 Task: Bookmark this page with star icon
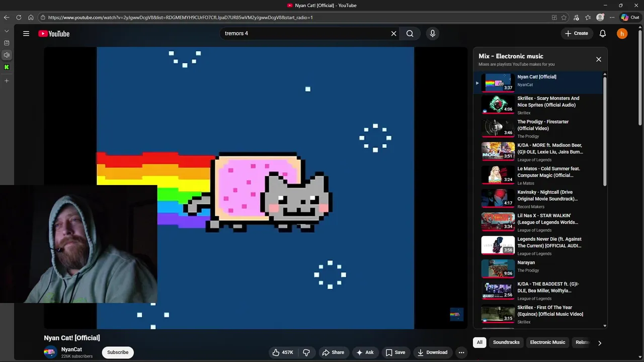pyautogui.click(x=564, y=17)
